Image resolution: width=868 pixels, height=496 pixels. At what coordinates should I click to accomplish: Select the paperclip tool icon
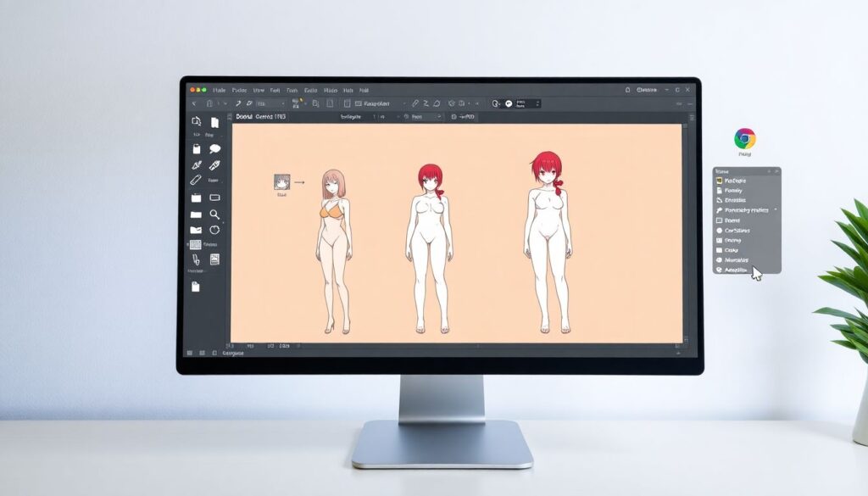click(x=196, y=259)
